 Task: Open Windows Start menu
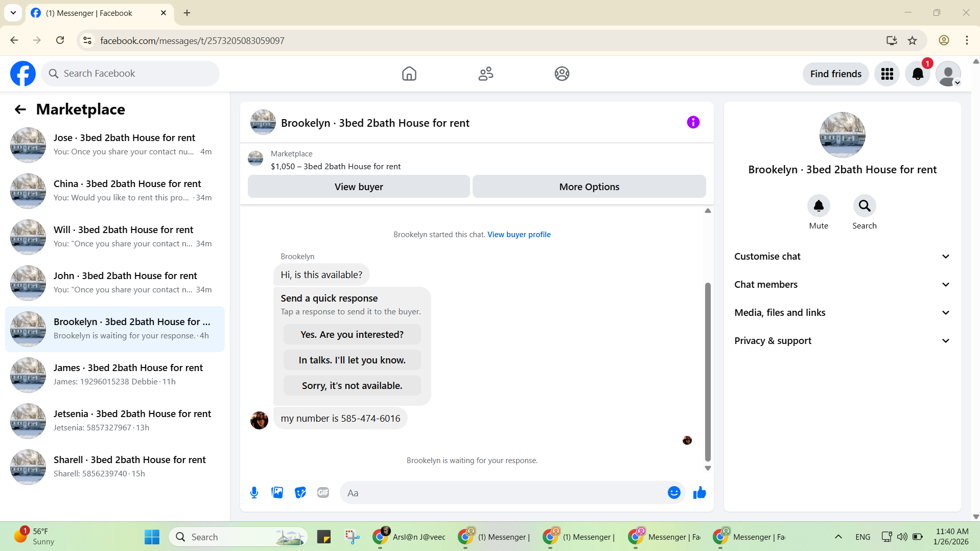click(152, 537)
